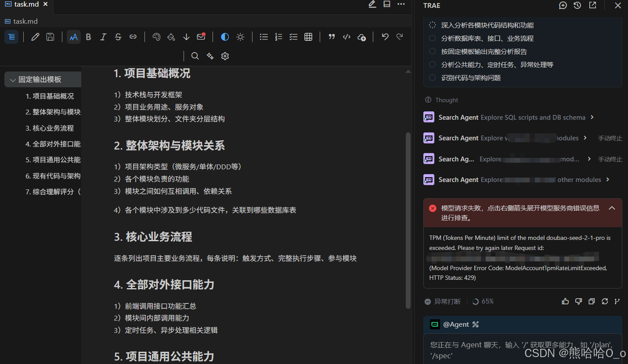
Task: Toggle bold formatting
Action: [88, 37]
